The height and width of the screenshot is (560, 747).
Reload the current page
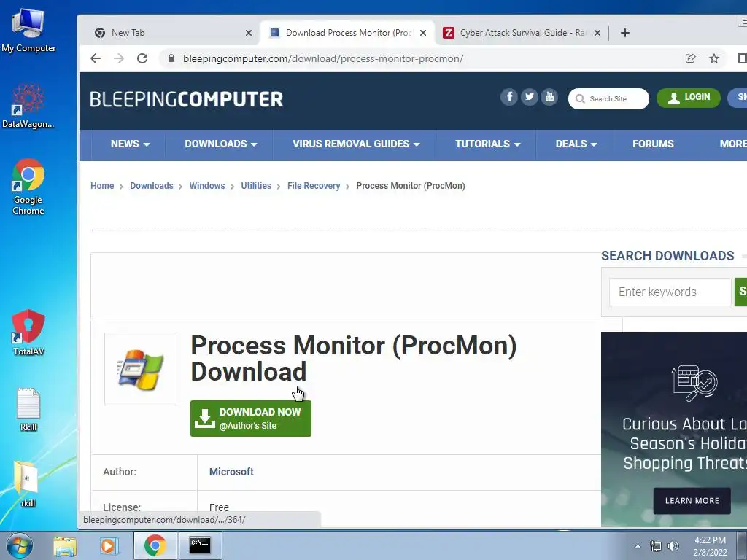[x=142, y=58]
